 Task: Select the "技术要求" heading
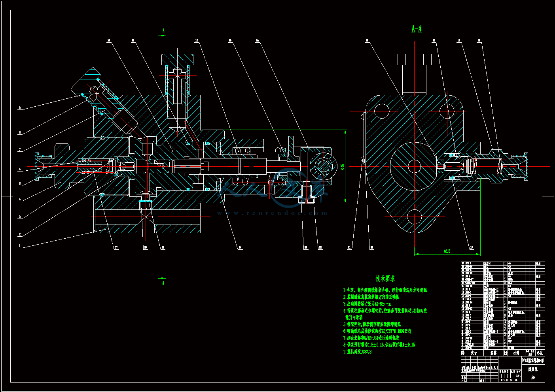pos(385,279)
